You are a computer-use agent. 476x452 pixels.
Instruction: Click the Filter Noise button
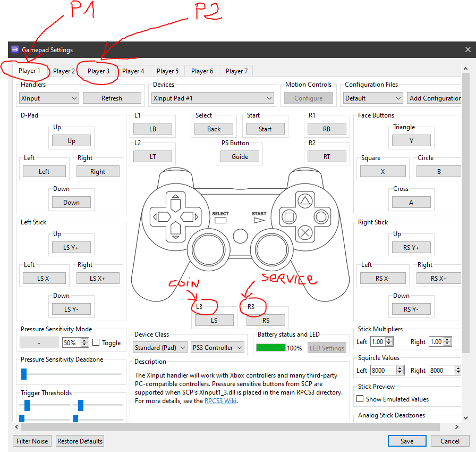coord(32,441)
